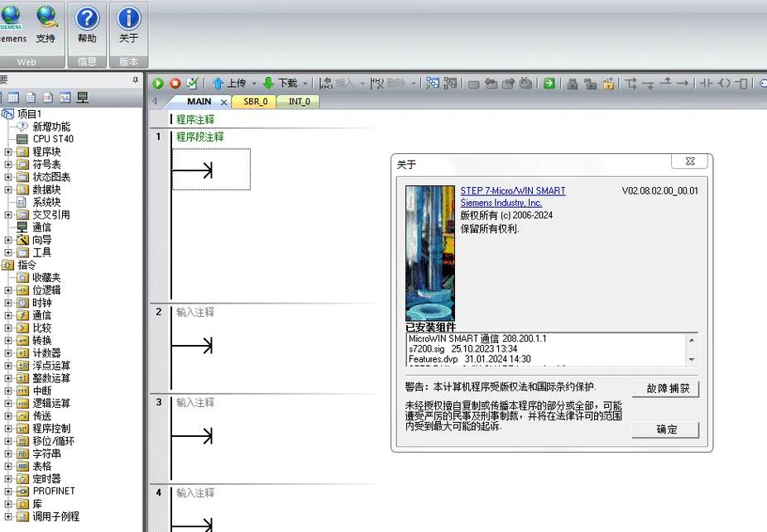Click the upload (上传) arrow icon

pyautogui.click(x=218, y=83)
